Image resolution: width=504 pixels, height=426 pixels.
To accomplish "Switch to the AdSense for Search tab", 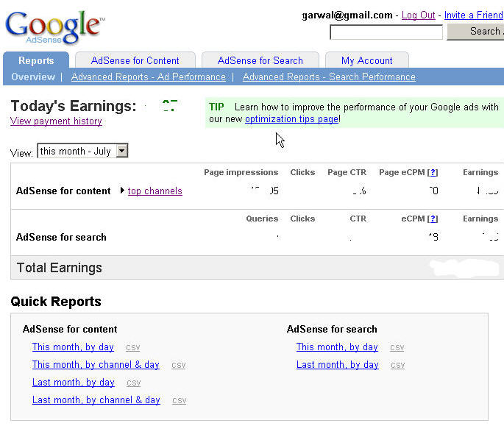I will pyautogui.click(x=260, y=61).
